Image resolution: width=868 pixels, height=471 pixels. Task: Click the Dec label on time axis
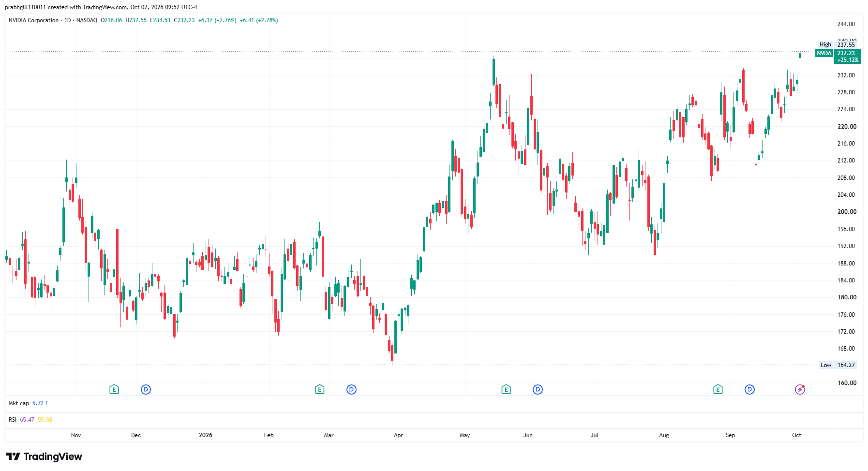click(x=136, y=435)
